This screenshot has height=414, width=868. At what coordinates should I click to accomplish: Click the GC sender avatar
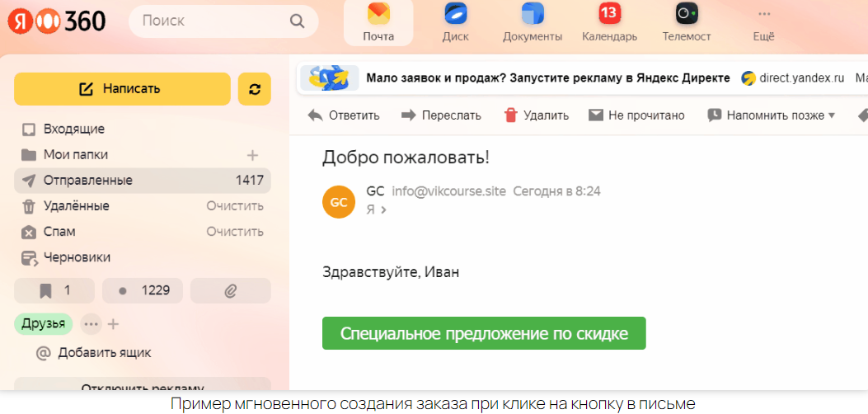click(x=338, y=202)
